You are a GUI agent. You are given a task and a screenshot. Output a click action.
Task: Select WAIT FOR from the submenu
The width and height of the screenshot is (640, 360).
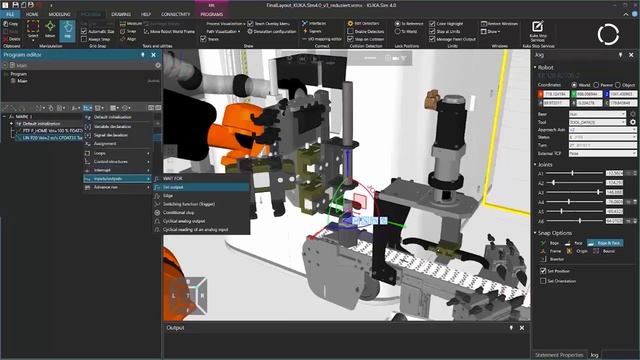201,178
